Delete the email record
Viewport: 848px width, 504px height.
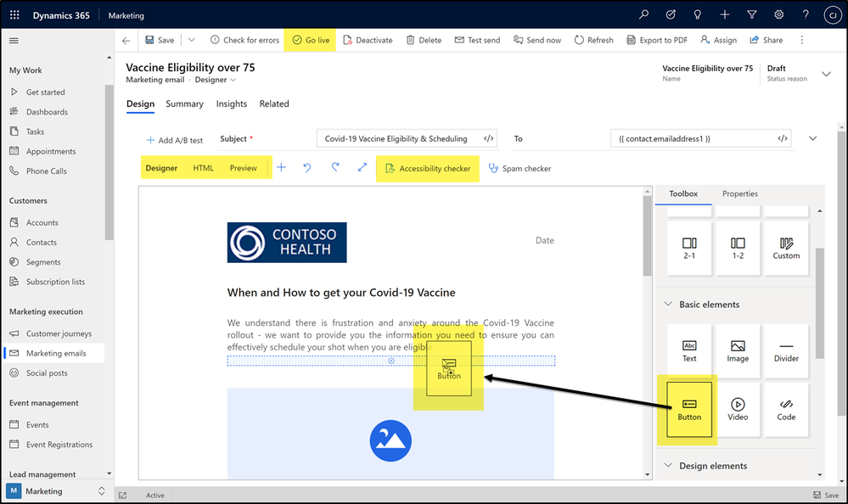(424, 40)
